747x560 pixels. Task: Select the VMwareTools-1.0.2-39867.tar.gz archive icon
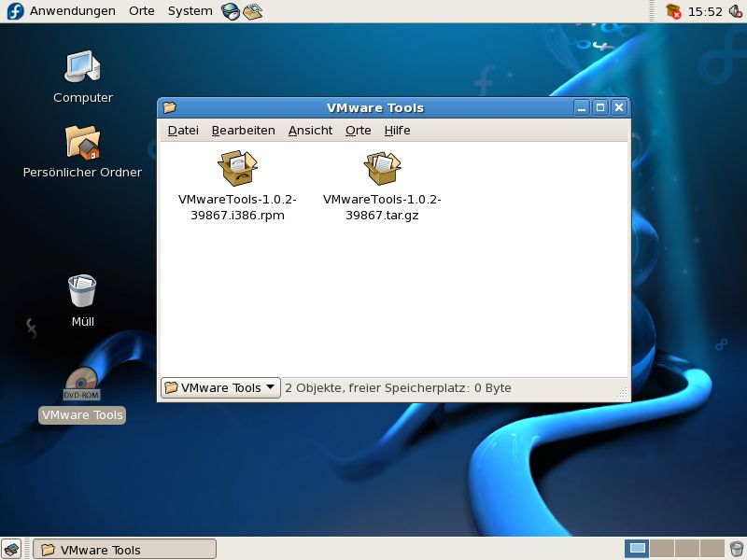pos(382,168)
